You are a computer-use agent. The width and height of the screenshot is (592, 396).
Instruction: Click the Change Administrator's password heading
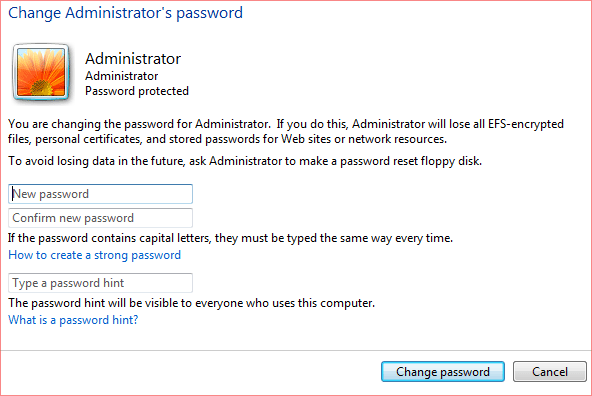125,13
